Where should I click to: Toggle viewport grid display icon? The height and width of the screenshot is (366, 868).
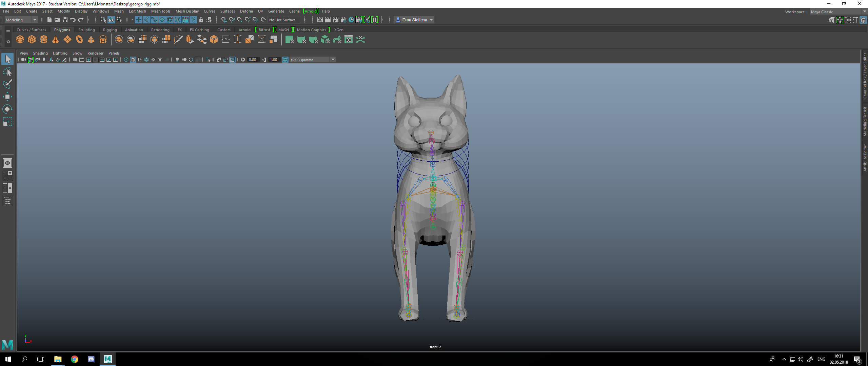75,60
